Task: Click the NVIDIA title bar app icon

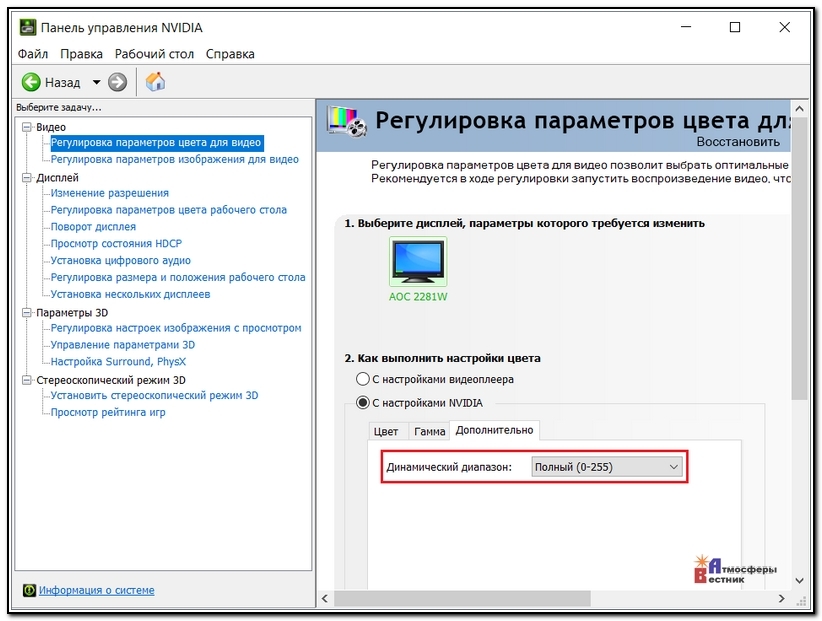Action: 28,27
